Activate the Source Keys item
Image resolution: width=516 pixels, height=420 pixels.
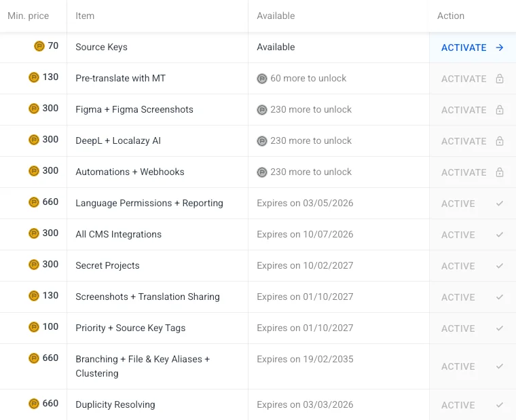464,47
